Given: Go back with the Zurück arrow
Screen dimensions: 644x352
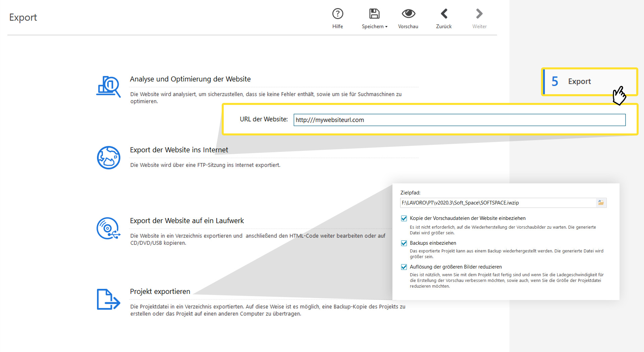Looking at the screenshot, I should click(444, 14).
